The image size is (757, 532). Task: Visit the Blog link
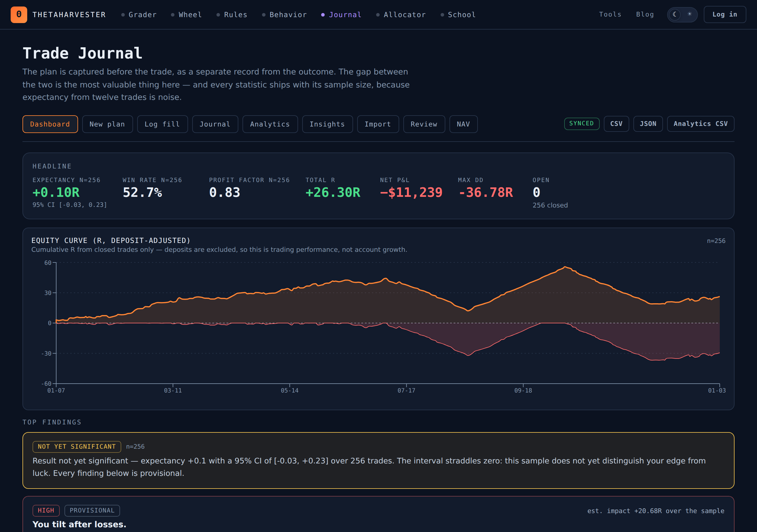pos(645,14)
